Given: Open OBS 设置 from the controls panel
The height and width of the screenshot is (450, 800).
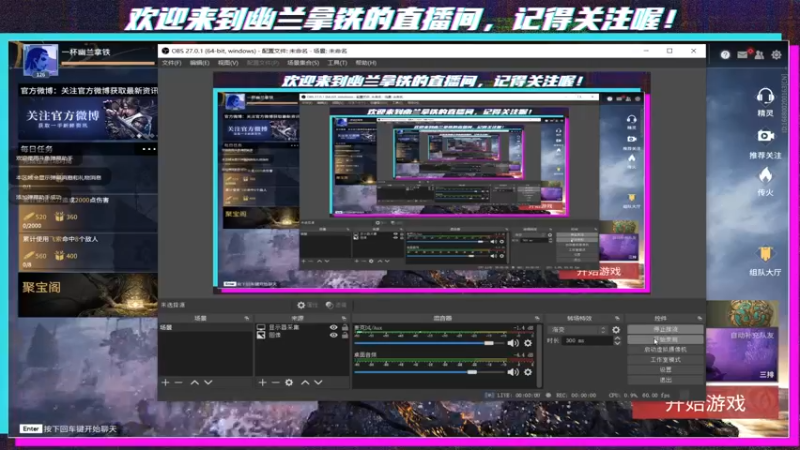Looking at the screenshot, I should pos(665,370).
